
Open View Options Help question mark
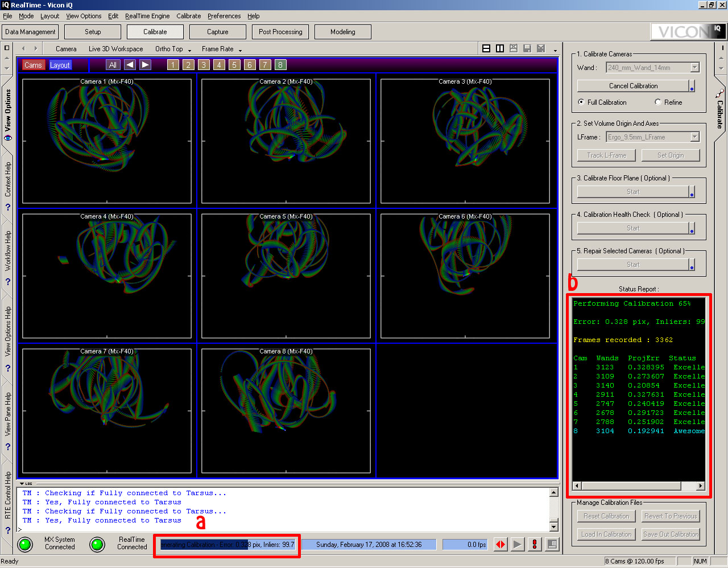[8, 368]
